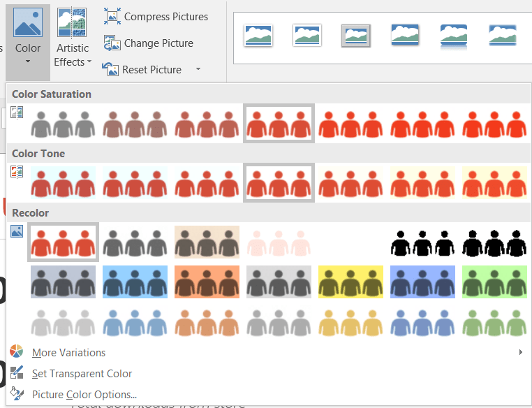The width and height of the screenshot is (532, 408).
Task: Select the warmest color tone thumbnail
Action: coord(494,182)
